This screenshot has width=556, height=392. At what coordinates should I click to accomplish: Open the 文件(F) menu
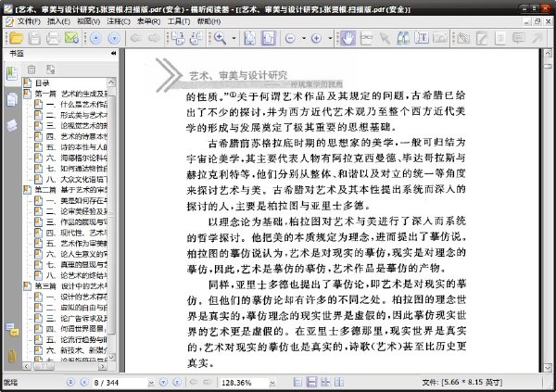(x=29, y=21)
